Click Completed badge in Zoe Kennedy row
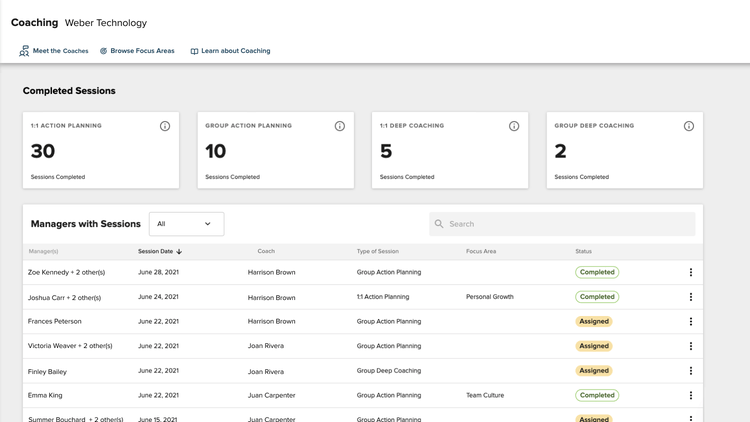 click(597, 272)
